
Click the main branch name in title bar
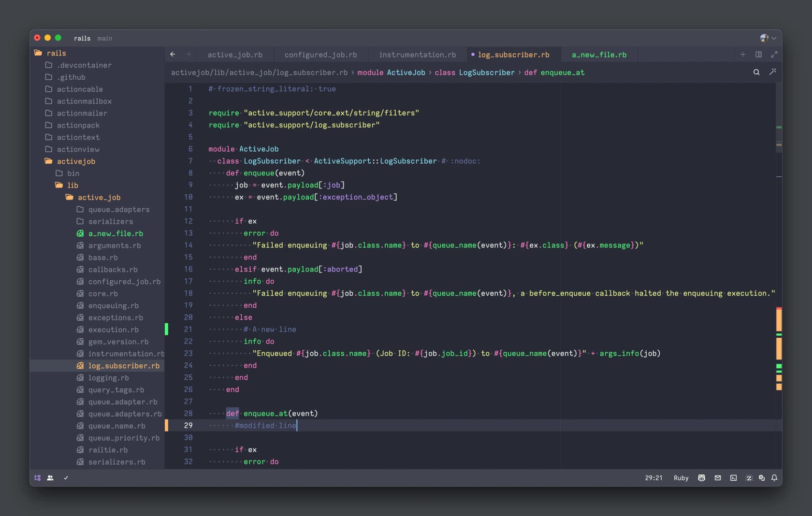pos(104,38)
